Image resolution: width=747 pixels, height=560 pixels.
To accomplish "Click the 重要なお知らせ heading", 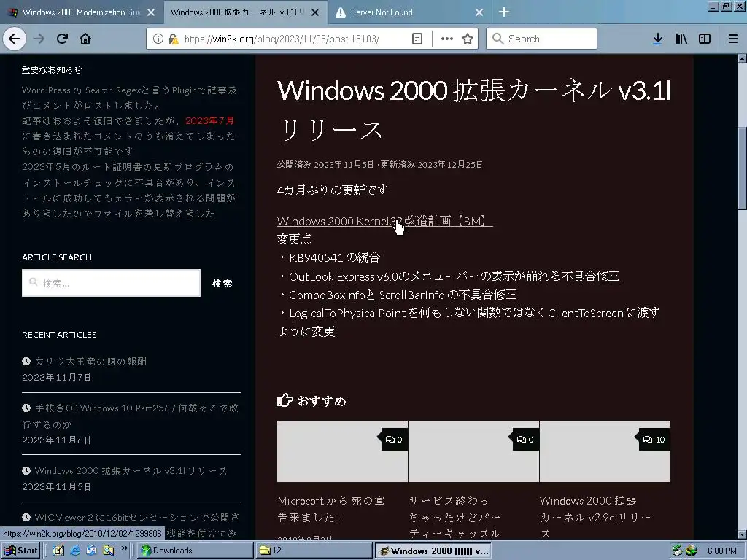I will [52, 69].
